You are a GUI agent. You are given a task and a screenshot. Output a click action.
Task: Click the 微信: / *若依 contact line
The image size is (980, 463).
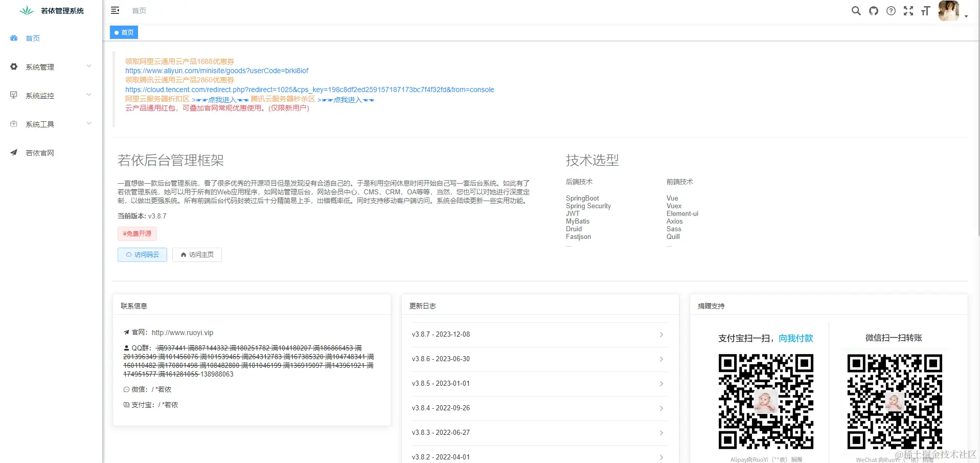point(148,389)
